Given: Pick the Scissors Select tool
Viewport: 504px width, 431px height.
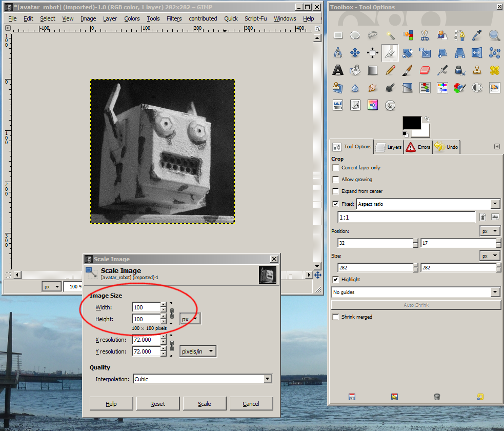Looking at the screenshot, I should coord(425,35).
